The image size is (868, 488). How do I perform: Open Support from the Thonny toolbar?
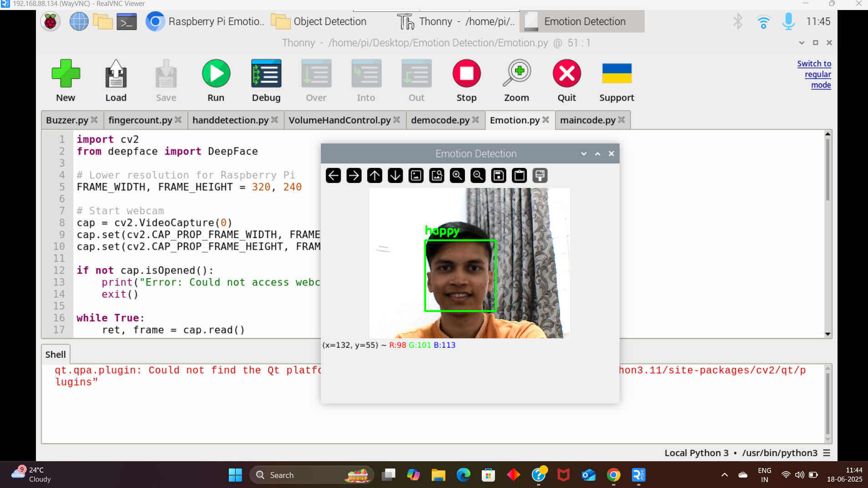616,73
